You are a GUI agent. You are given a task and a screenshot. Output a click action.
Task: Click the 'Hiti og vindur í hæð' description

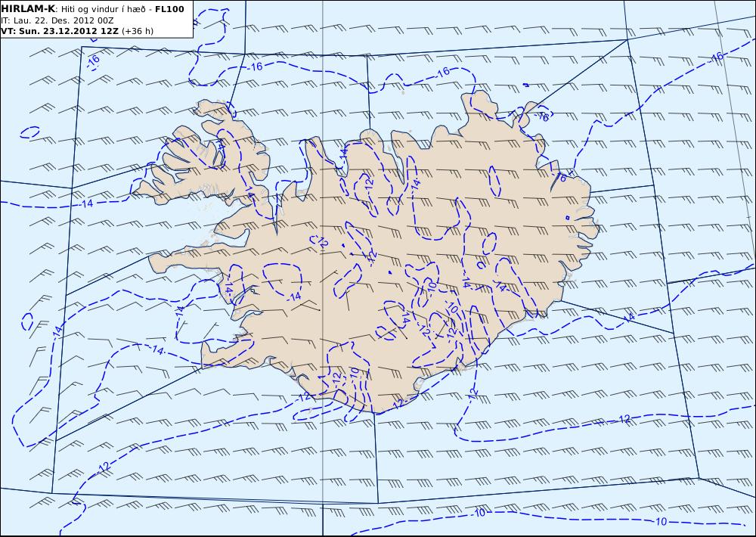104,9
